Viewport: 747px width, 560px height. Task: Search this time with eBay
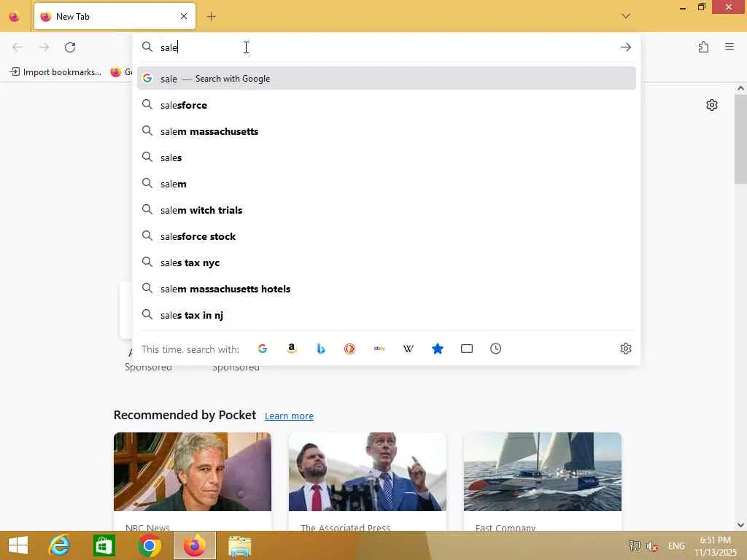(379, 349)
